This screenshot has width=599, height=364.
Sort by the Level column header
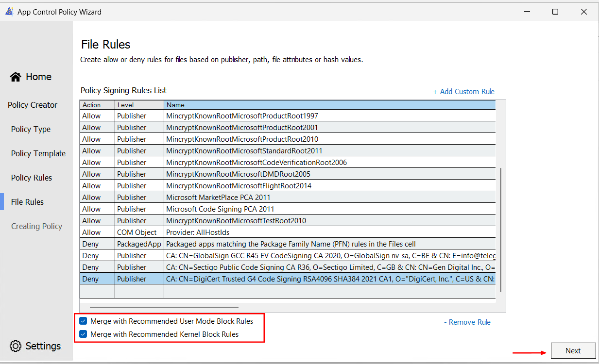click(x=139, y=105)
